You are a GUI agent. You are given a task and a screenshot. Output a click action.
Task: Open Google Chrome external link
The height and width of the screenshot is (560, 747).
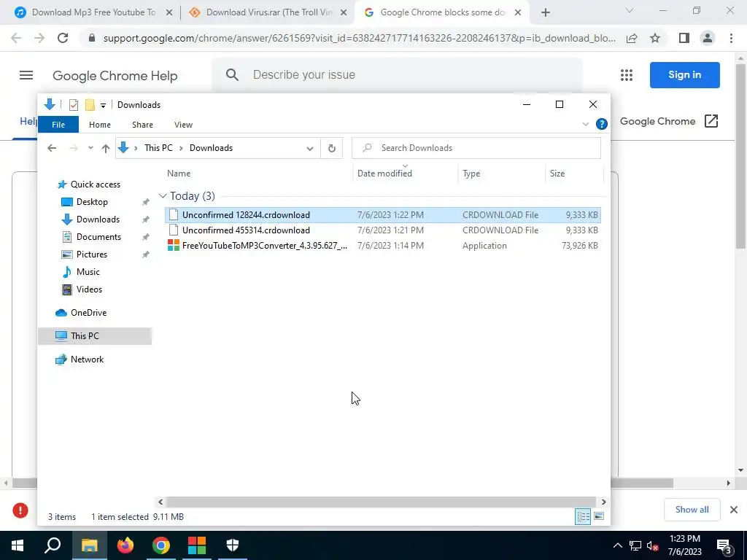click(669, 122)
